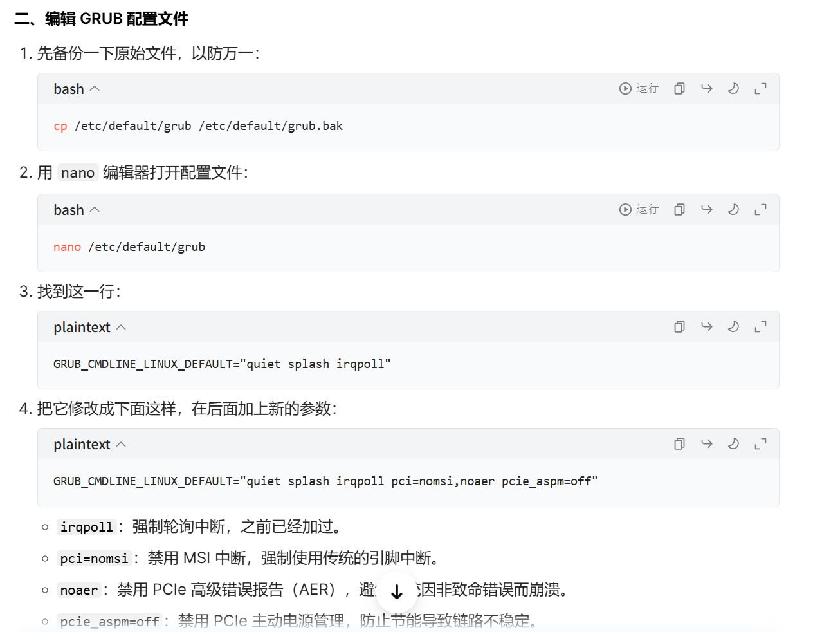Collapse the modified GRUB config block

coord(122,443)
